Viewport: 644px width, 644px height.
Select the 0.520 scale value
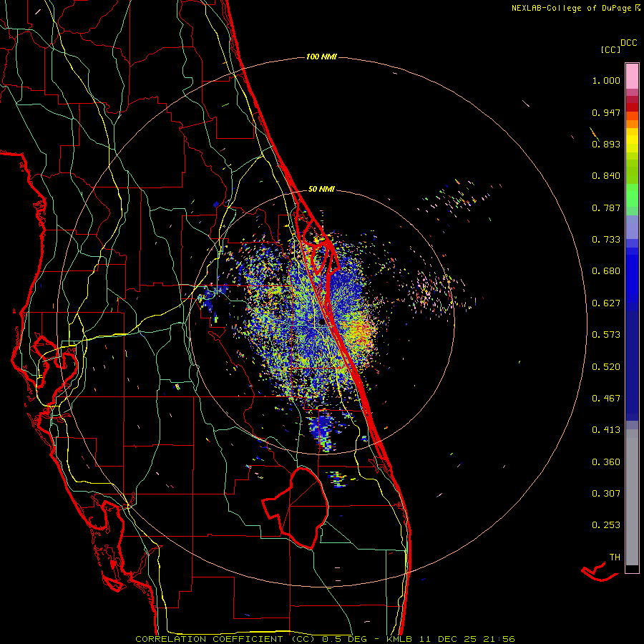point(606,367)
